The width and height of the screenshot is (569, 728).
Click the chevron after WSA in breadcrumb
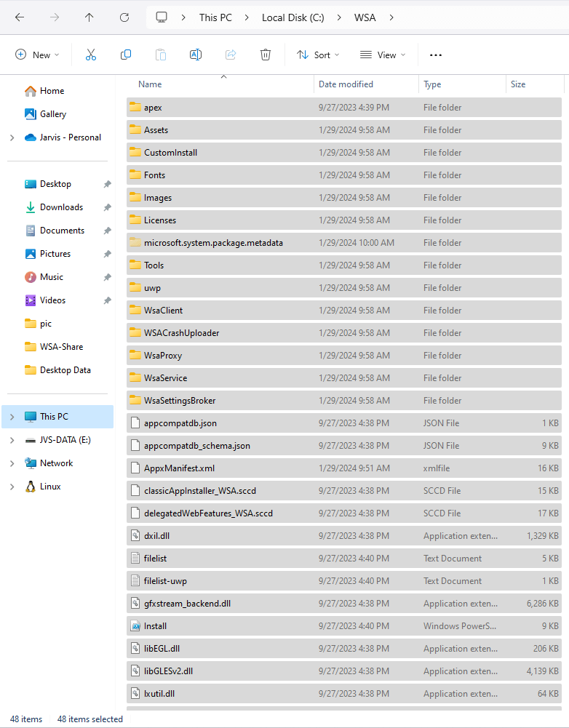pyautogui.click(x=391, y=17)
